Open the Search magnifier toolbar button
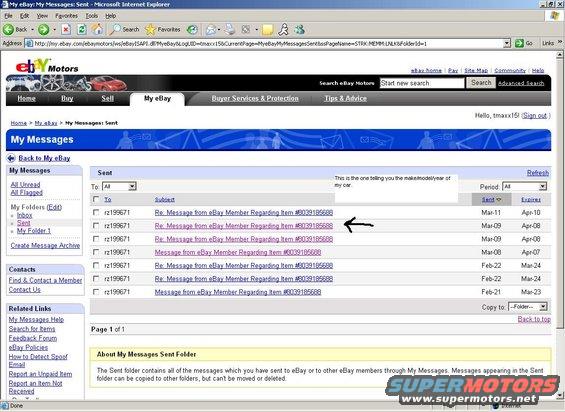Screen dimensions: 565x412 click(x=124, y=30)
